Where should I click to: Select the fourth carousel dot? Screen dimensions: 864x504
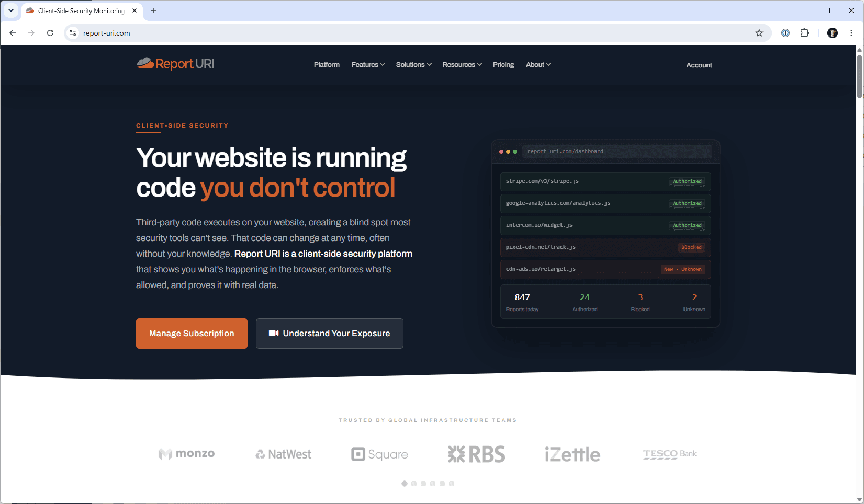433,484
